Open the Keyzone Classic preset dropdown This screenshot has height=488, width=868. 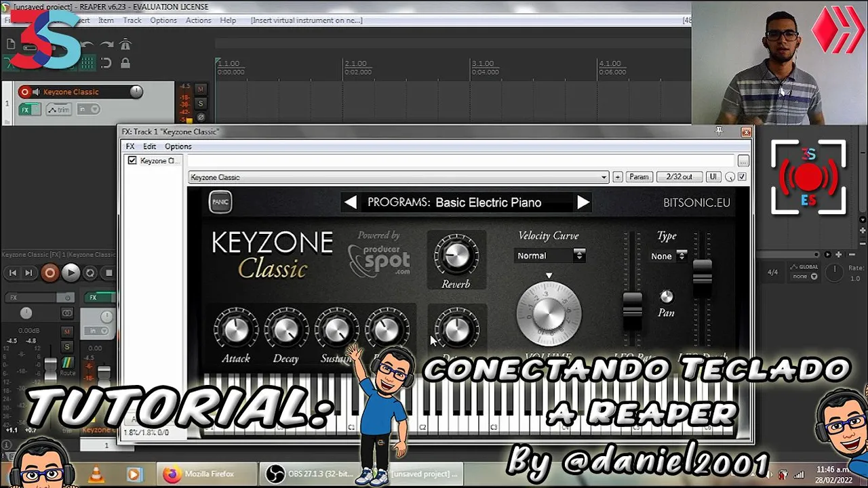pos(399,178)
